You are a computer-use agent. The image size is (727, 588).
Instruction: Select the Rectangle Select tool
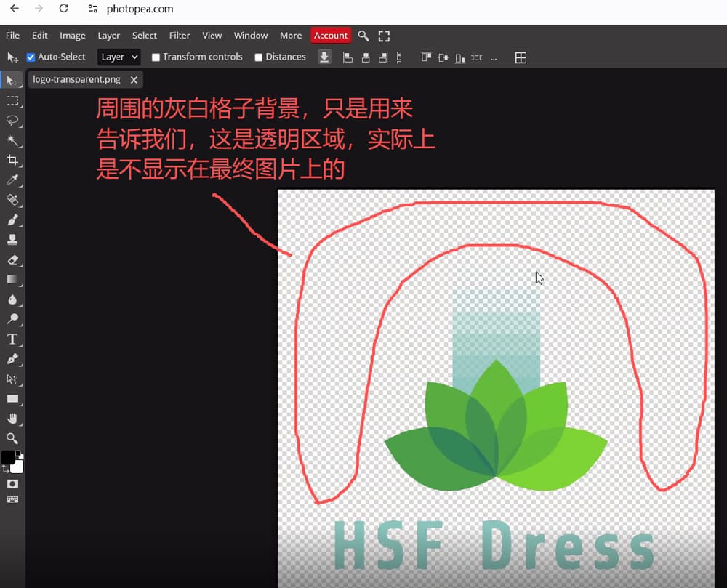tap(12, 100)
